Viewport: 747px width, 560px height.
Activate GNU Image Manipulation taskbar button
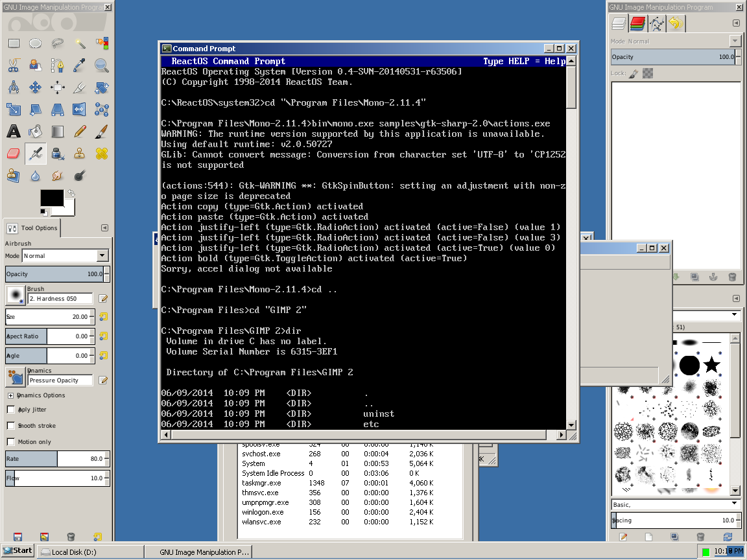point(198,552)
